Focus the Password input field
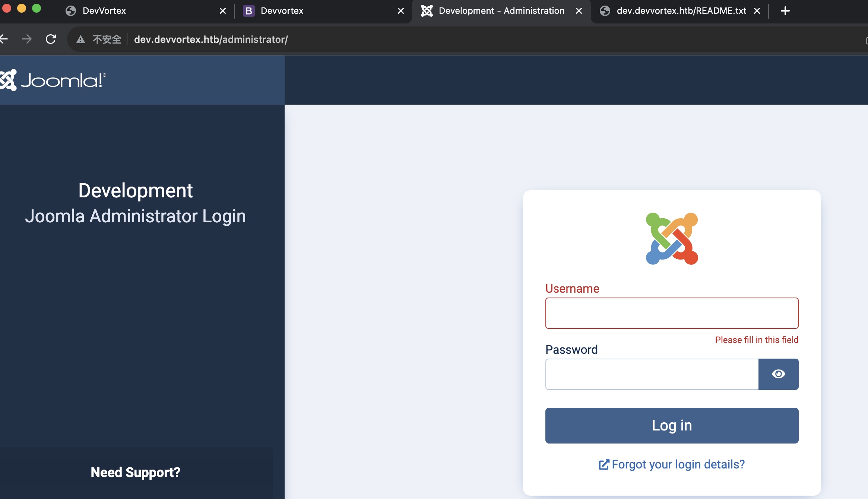Image resolution: width=868 pixels, height=499 pixels. click(652, 374)
